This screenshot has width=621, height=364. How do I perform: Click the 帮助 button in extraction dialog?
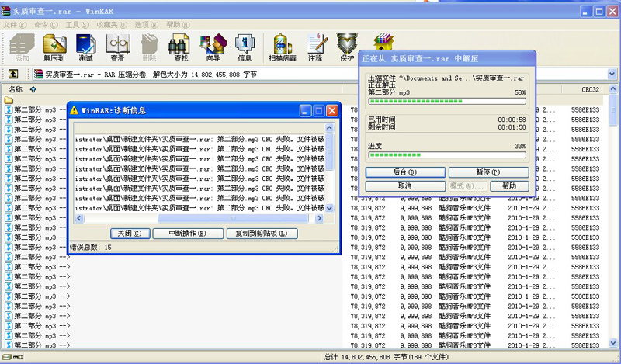pos(509,185)
